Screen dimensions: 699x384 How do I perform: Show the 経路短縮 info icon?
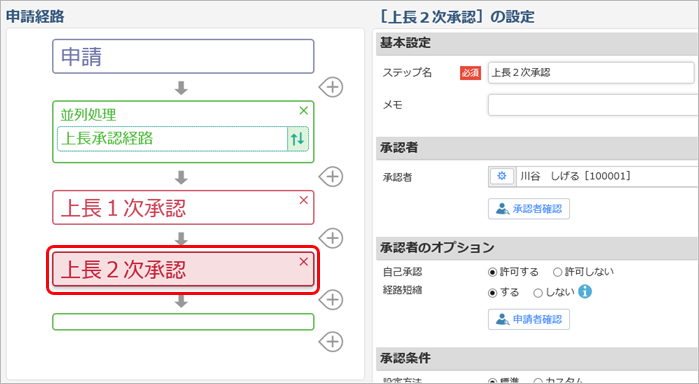point(585,292)
